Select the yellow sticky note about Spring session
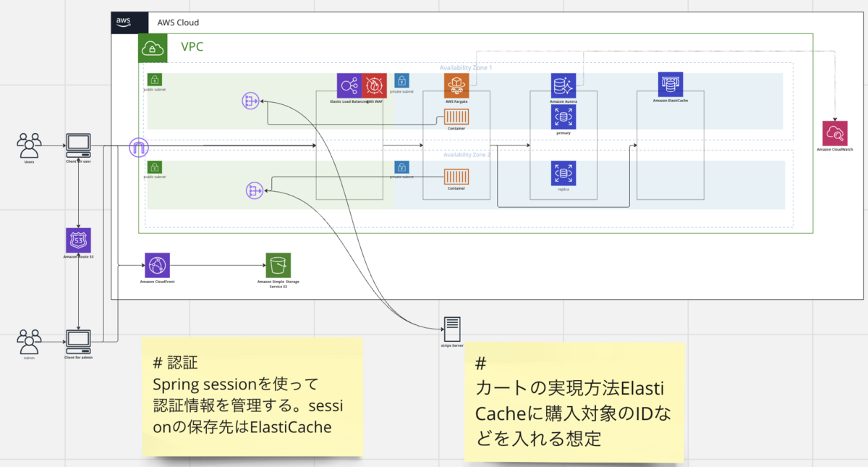The height and width of the screenshot is (467, 868). click(252, 396)
